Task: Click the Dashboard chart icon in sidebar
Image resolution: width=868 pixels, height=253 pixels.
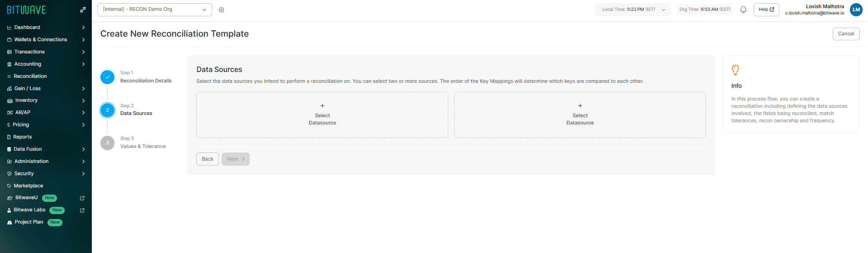Action: tap(9, 28)
